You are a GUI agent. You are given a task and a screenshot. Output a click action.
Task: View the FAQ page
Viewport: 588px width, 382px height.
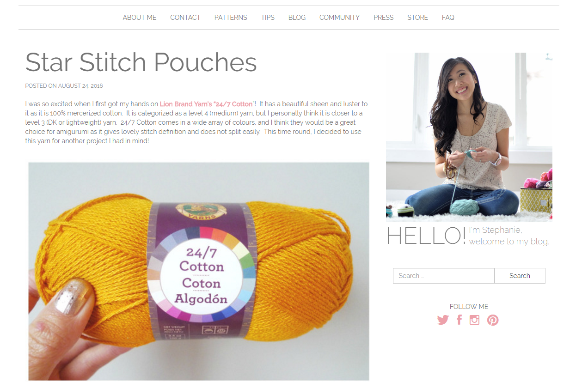pyautogui.click(x=448, y=18)
